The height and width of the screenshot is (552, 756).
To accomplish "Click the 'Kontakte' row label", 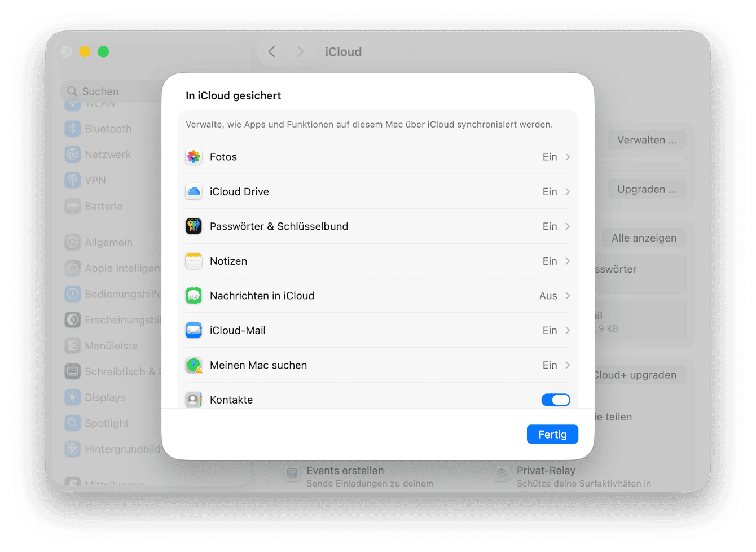I will click(231, 400).
